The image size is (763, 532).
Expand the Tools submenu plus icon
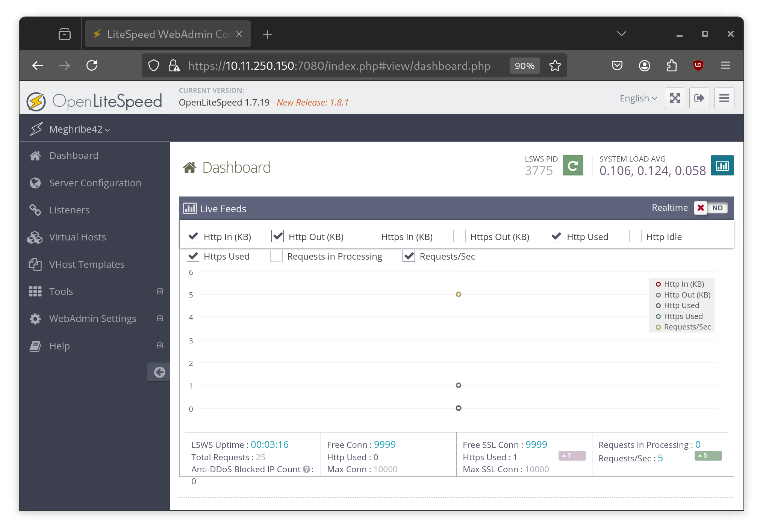coord(160,292)
